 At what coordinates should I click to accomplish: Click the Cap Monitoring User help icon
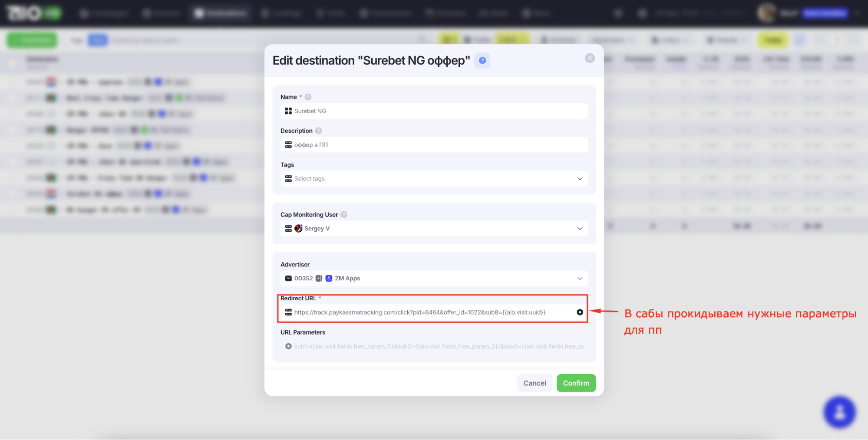point(344,215)
